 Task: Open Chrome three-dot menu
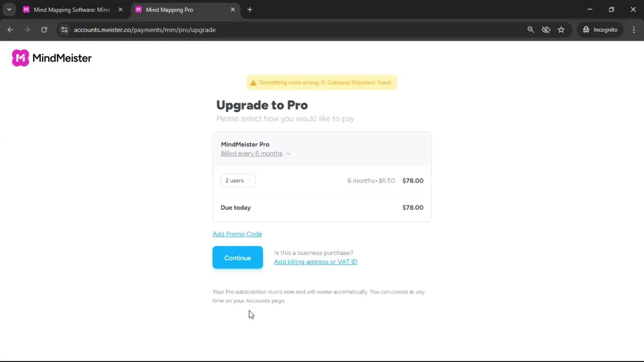634,30
